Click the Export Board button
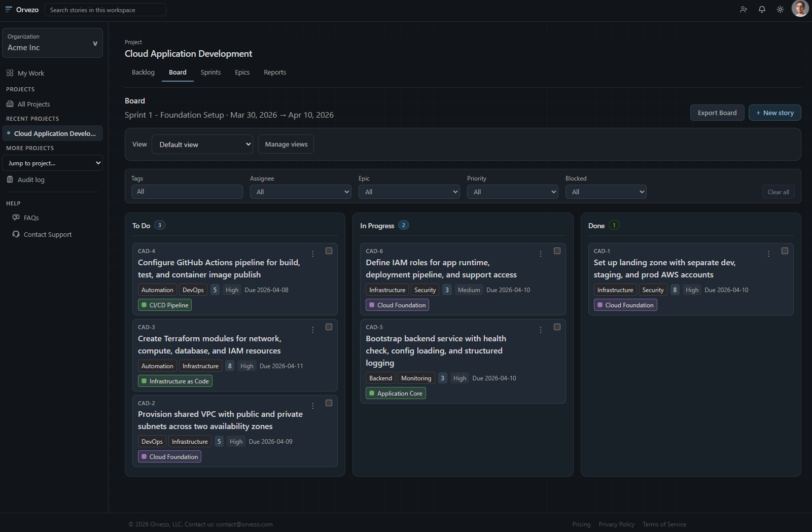 pyautogui.click(x=717, y=113)
